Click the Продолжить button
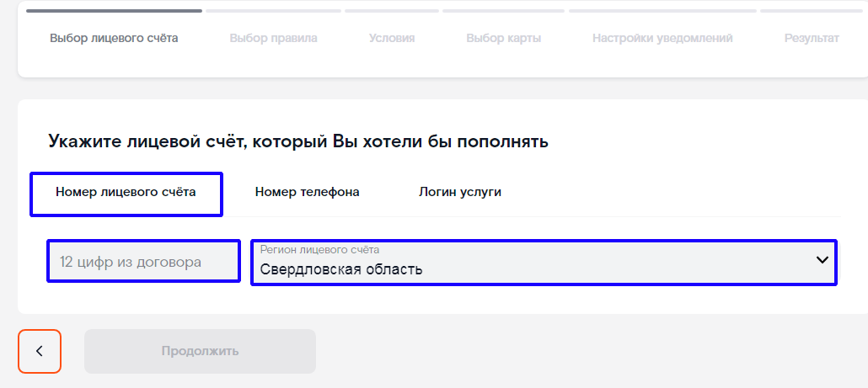The height and width of the screenshot is (388, 868). pyautogui.click(x=200, y=352)
